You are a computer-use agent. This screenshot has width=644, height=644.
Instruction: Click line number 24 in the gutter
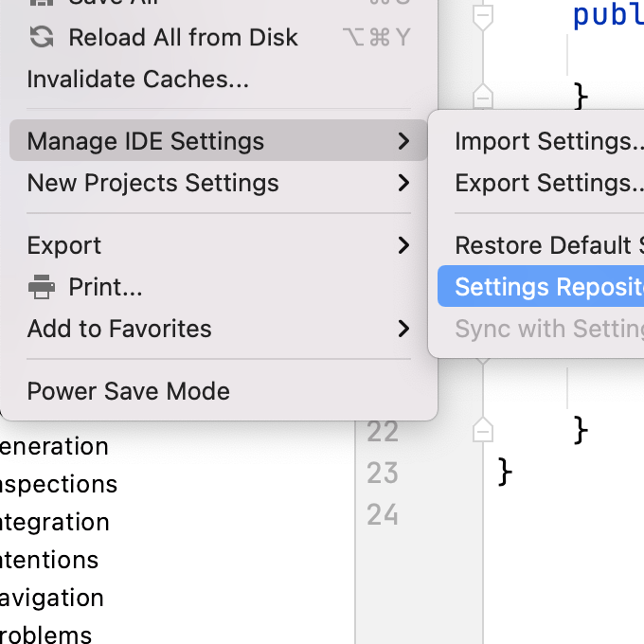click(x=383, y=514)
